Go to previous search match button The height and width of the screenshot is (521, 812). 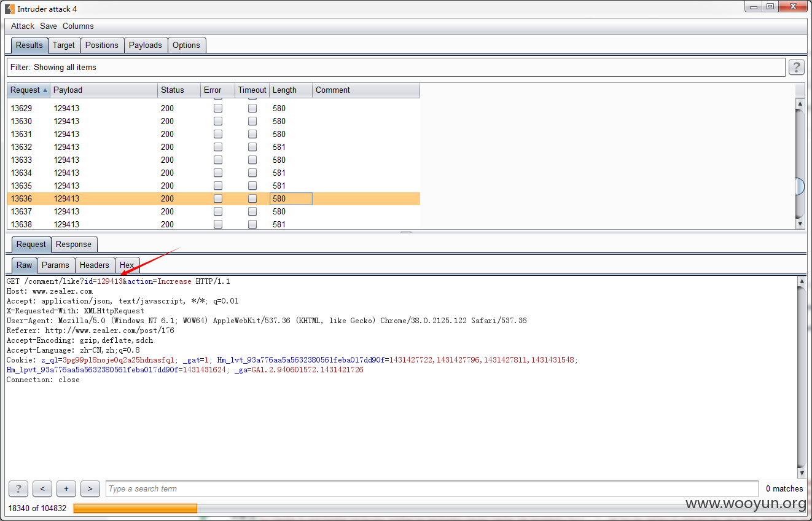point(42,489)
